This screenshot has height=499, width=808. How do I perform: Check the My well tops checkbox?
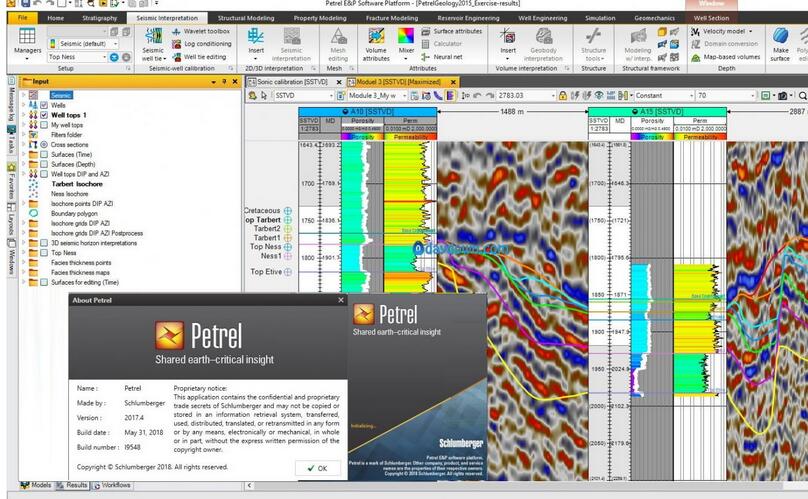(x=44, y=125)
